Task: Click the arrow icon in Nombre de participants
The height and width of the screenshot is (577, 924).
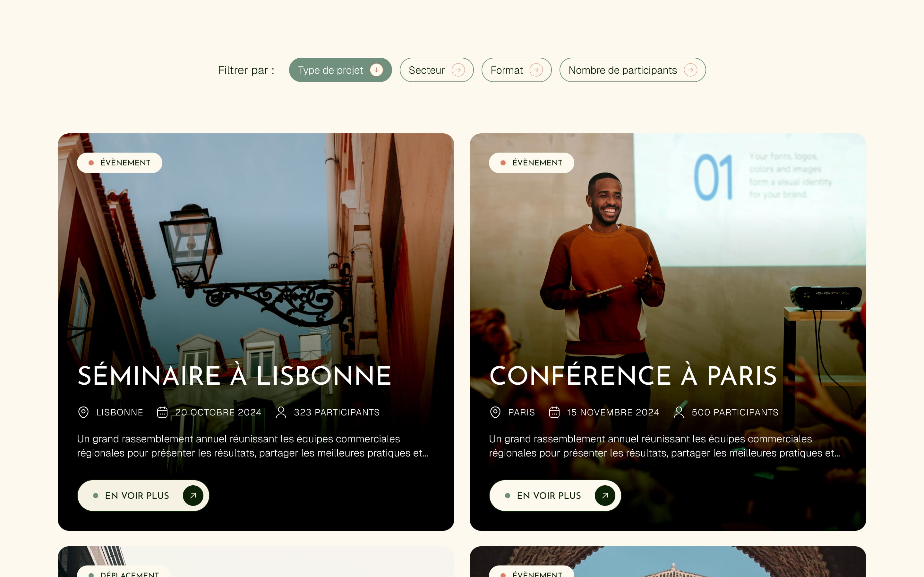Action: pyautogui.click(x=690, y=70)
